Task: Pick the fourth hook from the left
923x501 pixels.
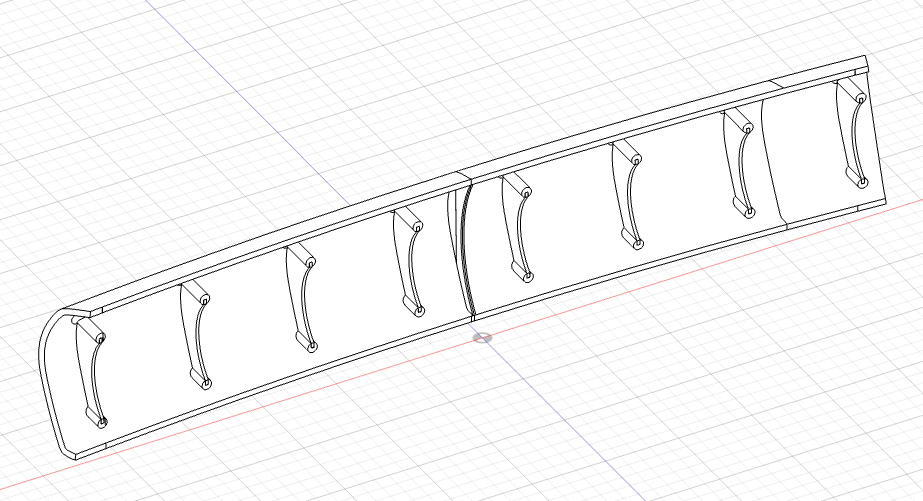Action: click(x=407, y=260)
